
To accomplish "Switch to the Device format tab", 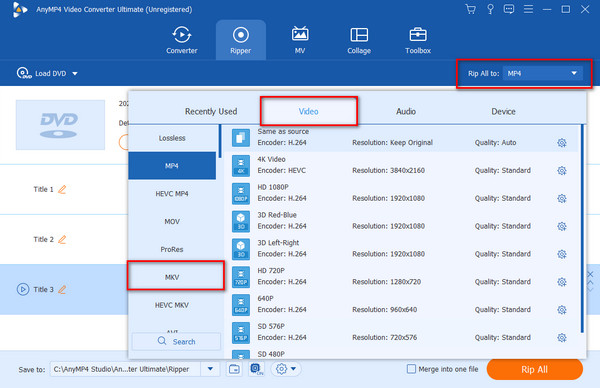I will click(x=503, y=111).
